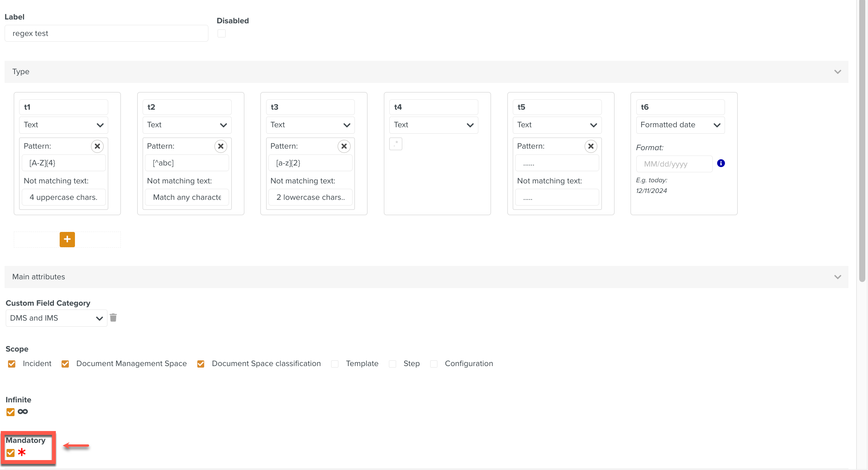The image size is (868, 470).
Task: Click the Label input field
Action: click(106, 34)
